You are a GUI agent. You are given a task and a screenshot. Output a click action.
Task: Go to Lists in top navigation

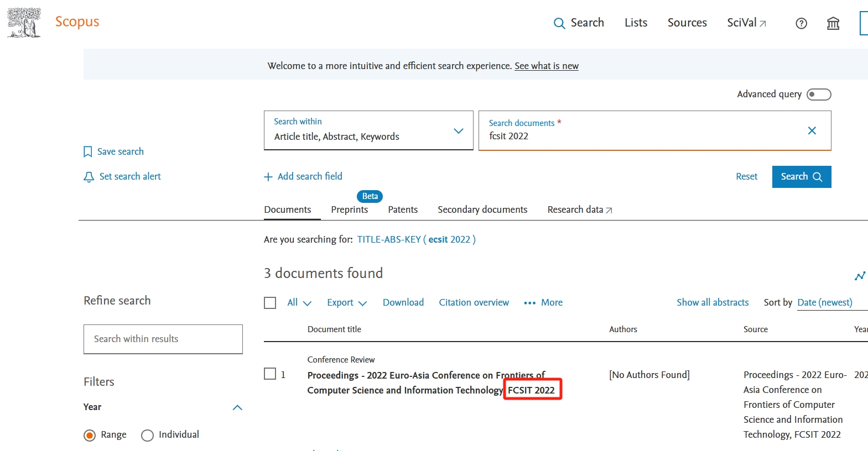coord(636,23)
